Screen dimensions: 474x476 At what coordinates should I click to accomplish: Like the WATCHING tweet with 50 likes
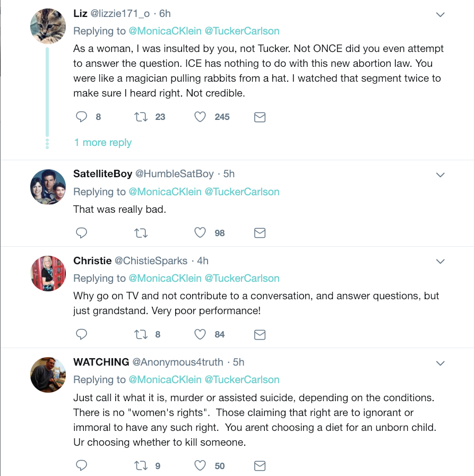[x=200, y=466]
